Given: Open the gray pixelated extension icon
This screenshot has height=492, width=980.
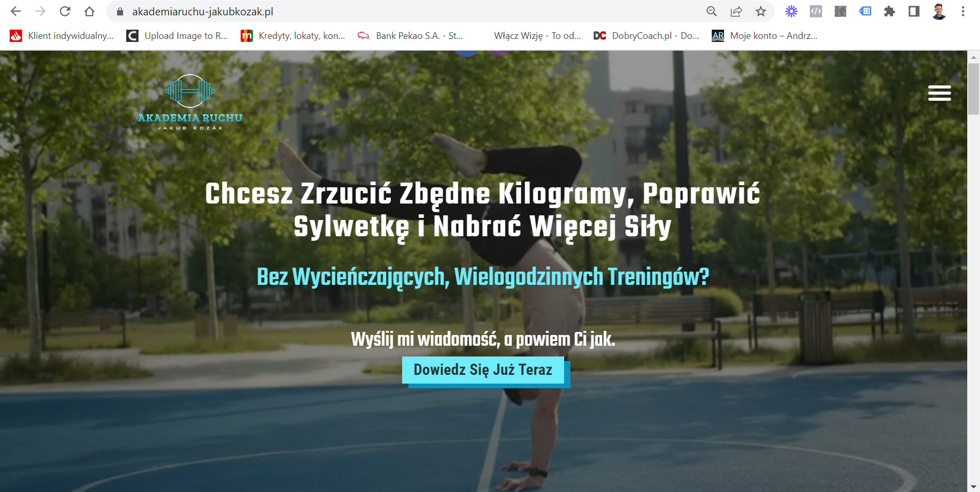Looking at the screenshot, I should [x=841, y=11].
